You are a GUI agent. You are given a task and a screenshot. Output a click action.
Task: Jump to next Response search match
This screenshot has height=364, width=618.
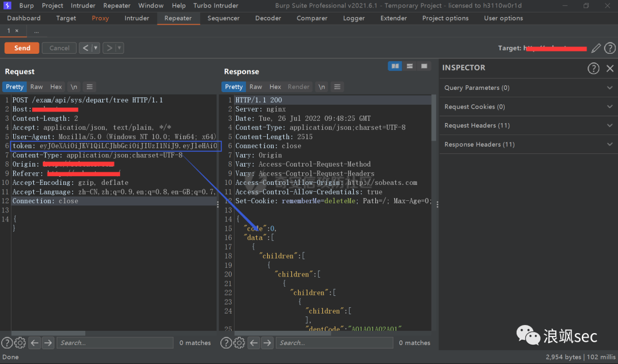267,343
